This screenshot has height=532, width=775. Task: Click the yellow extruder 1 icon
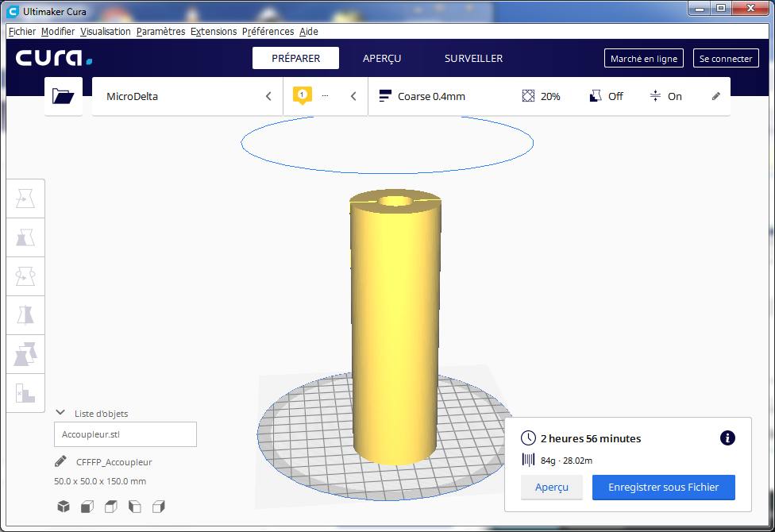(x=302, y=95)
